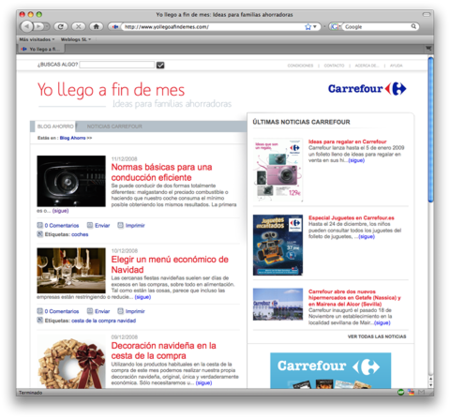Click Ver todas las noticias link
The image size is (450, 418).
point(377,336)
